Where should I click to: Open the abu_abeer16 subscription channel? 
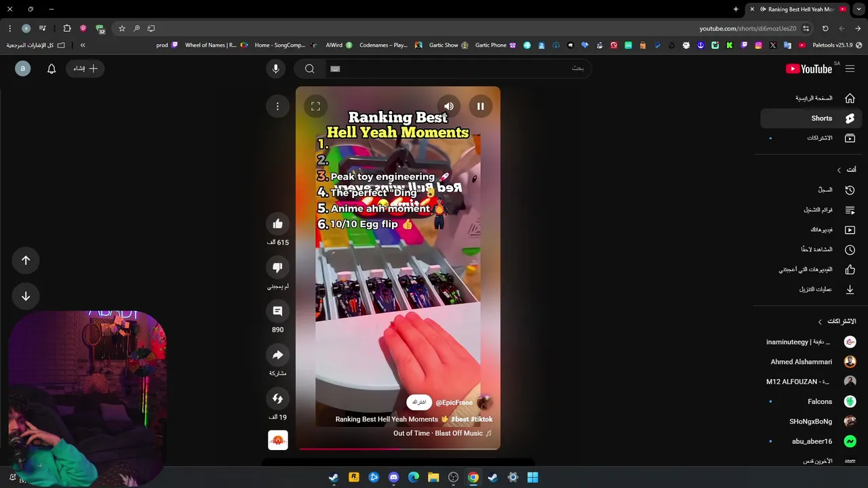tap(811, 441)
